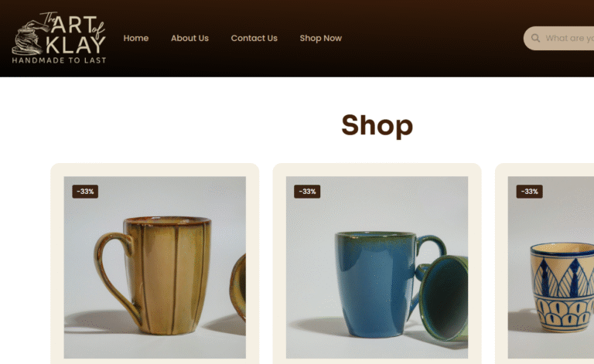Open the About Us page
The height and width of the screenshot is (364, 594).
point(189,38)
